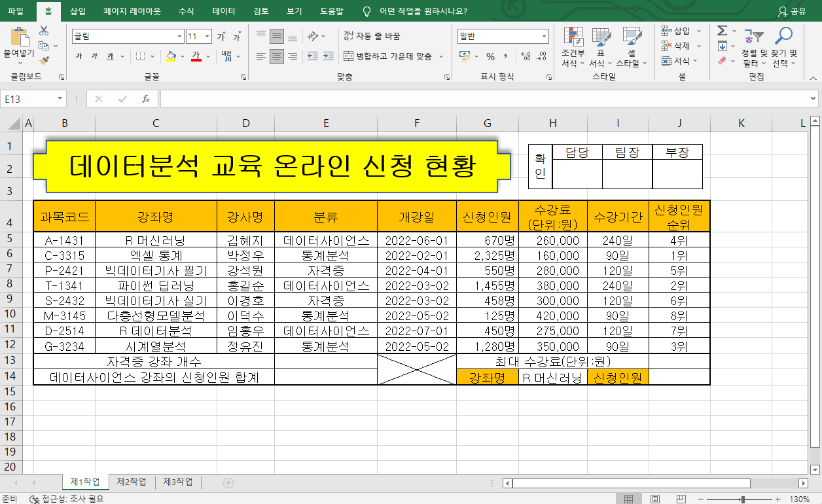Click the Accounting Number Format currency icon
Image resolution: width=822 pixels, height=504 pixels.
465,56
